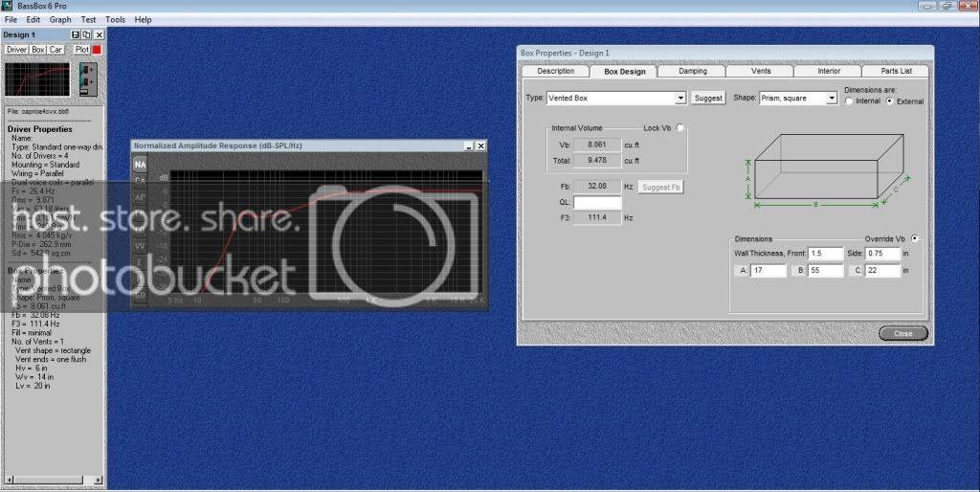Switch to the Box Design tab
This screenshot has height=492, width=980.
[624, 71]
